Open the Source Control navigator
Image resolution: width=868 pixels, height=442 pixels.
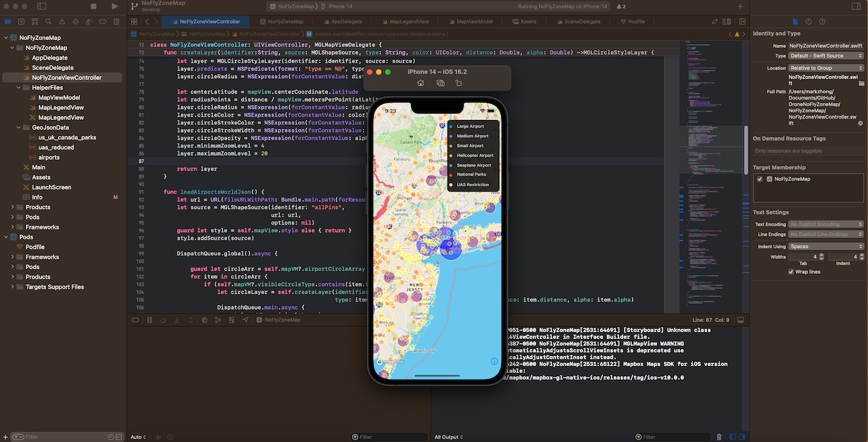pos(22,21)
